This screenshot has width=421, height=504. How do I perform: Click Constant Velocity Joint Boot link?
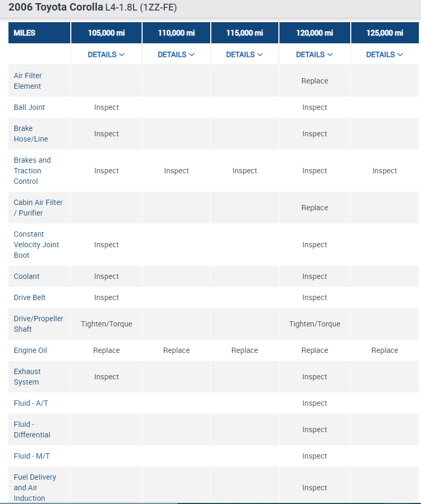[36, 245]
